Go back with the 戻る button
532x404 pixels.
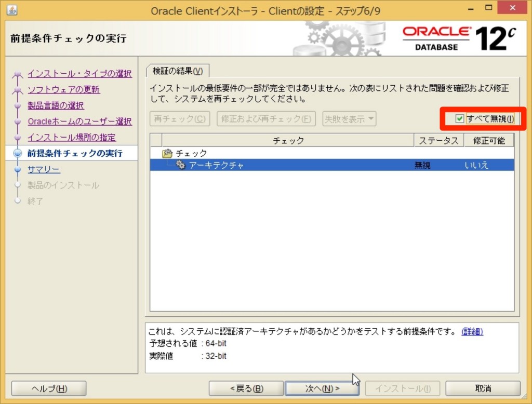point(246,388)
